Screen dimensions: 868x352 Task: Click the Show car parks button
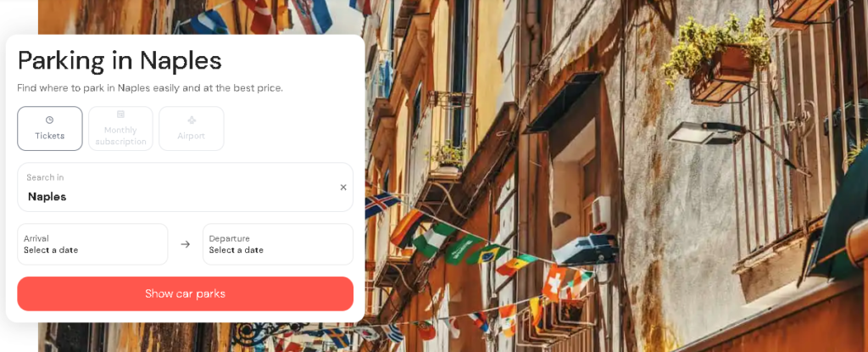pyautogui.click(x=185, y=293)
